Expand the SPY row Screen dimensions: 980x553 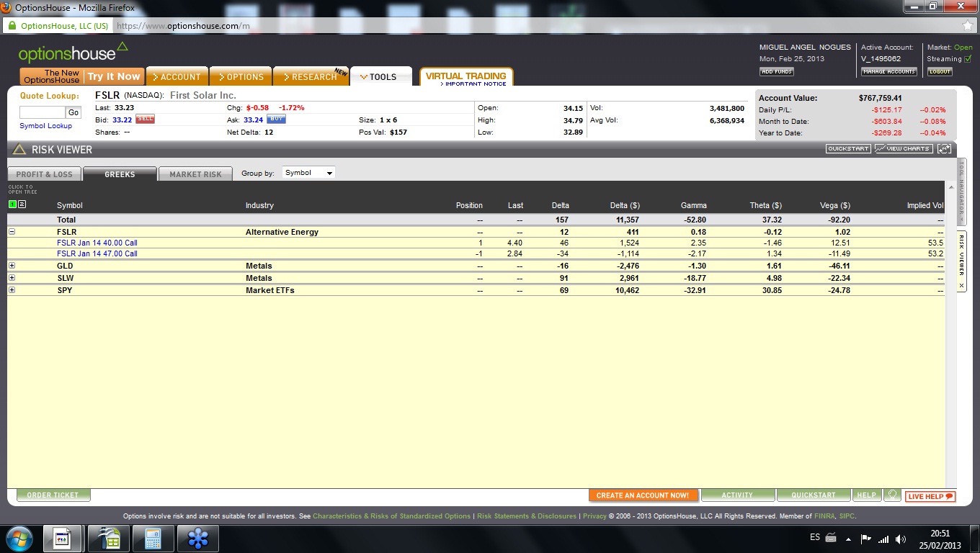(x=12, y=290)
